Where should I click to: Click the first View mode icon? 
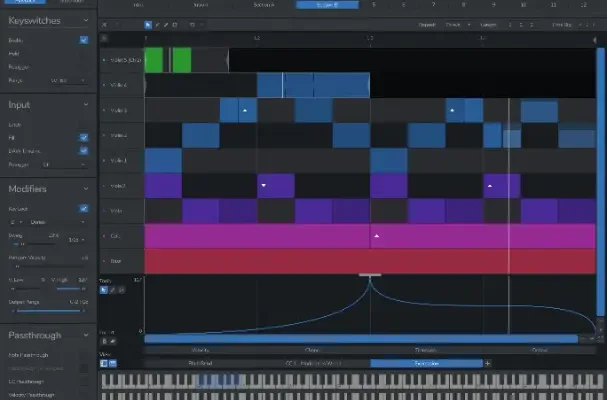point(104,363)
